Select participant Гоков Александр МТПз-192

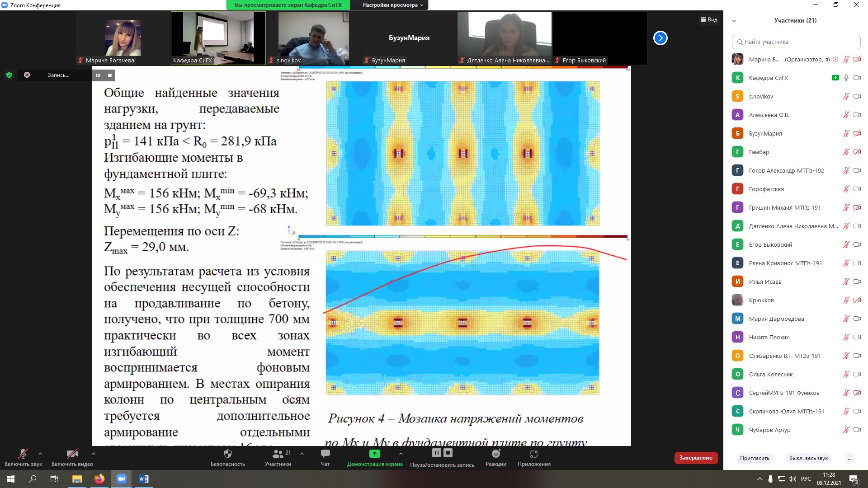pyautogui.click(x=796, y=170)
